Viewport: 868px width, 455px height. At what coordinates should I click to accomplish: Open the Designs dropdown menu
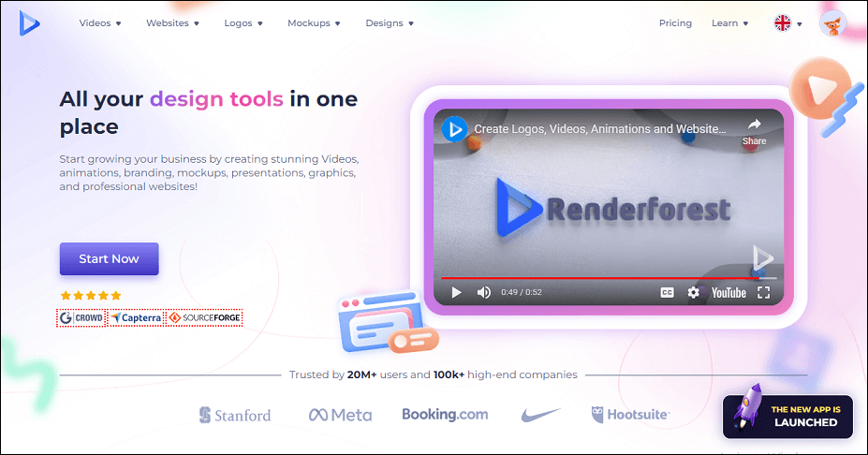pyautogui.click(x=390, y=23)
